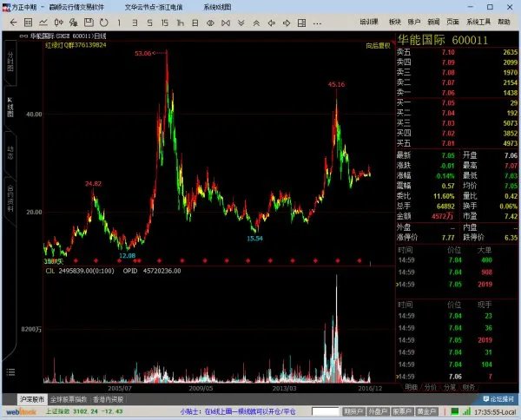Click the 期货户 account button
521x420 pixels.
(x=353, y=410)
